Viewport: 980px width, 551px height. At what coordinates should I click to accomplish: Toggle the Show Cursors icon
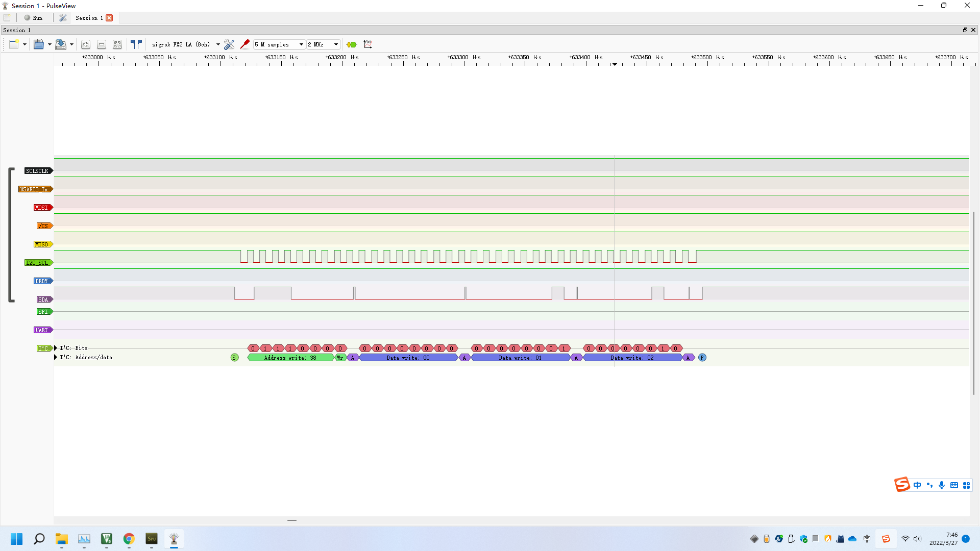click(x=136, y=45)
